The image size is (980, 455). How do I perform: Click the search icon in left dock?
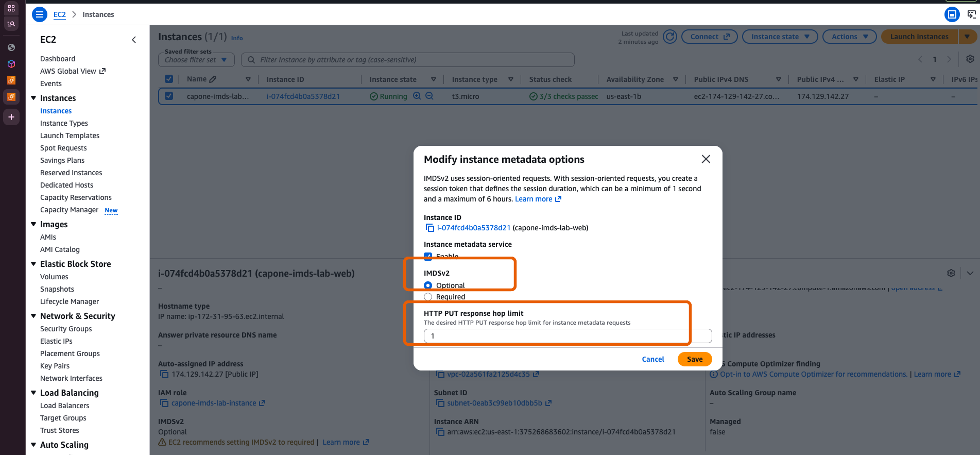[x=11, y=24]
